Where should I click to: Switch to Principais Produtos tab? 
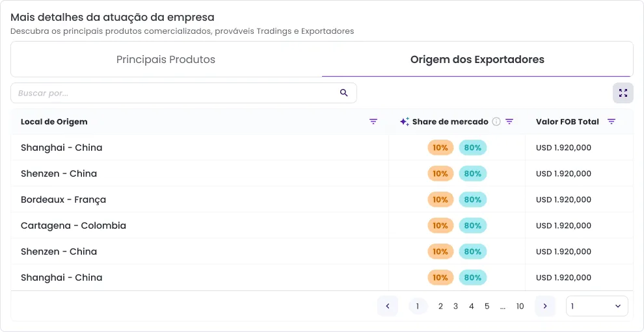click(166, 60)
